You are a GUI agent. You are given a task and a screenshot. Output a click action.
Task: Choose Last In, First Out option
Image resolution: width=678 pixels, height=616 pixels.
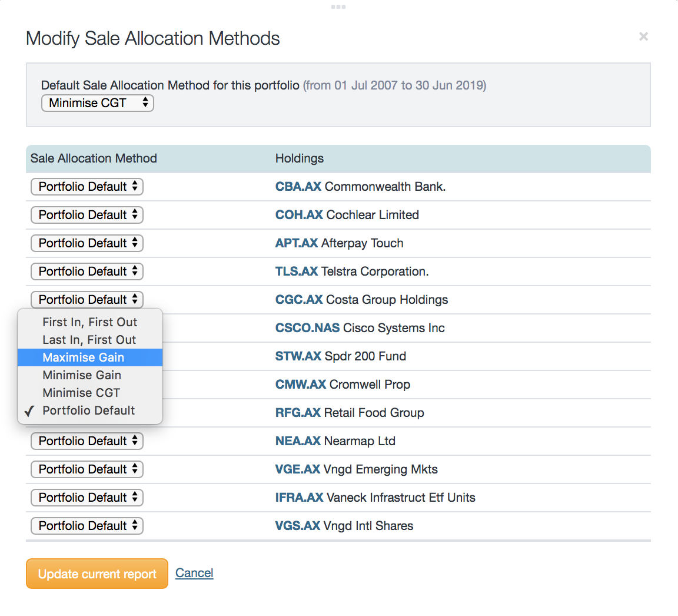(x=89, y=340)
